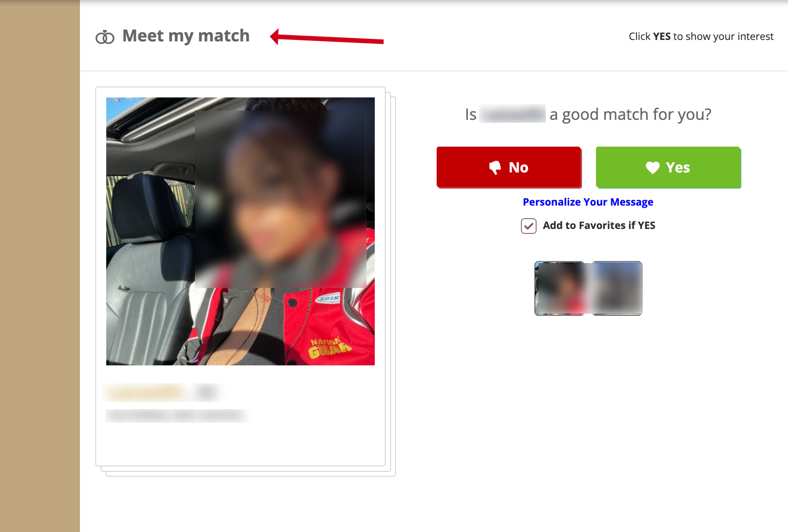Viewport: 788px width, 532px height.
Task: Click the white heart icon on the Yes button
Action: [653, 168]
